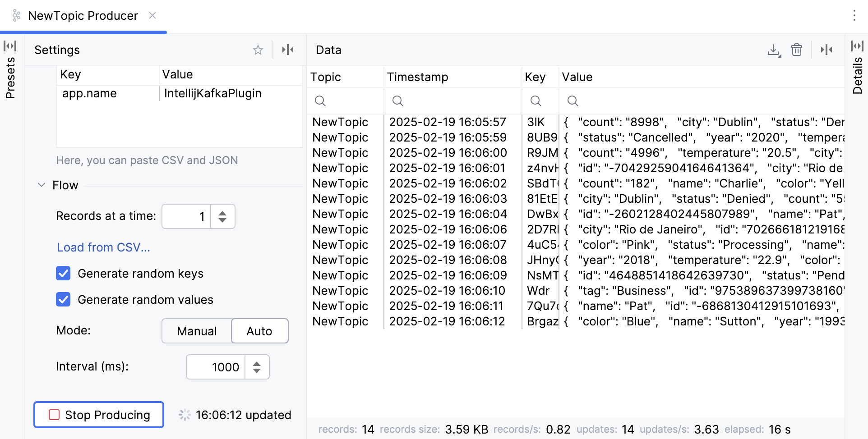Toggle the Stop Producing checkbox
The width and height of the screenshot is (868, 439).
pyautogui.click(x=55, y=414)
